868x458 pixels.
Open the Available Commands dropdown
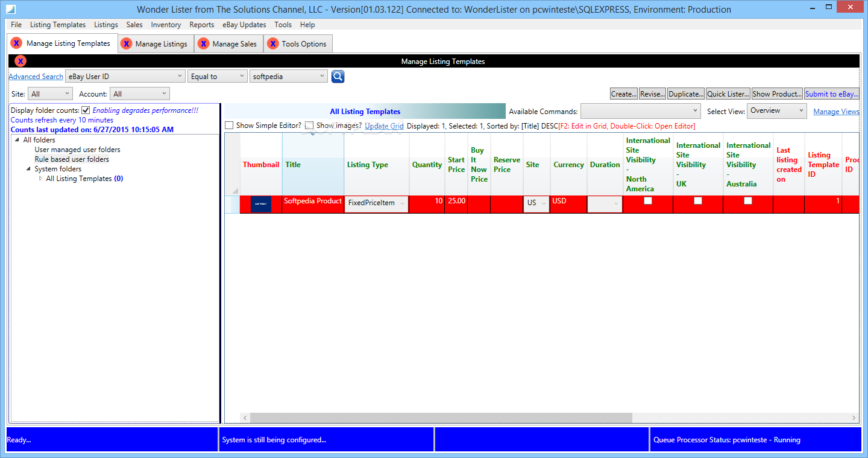tap(640, 111)
